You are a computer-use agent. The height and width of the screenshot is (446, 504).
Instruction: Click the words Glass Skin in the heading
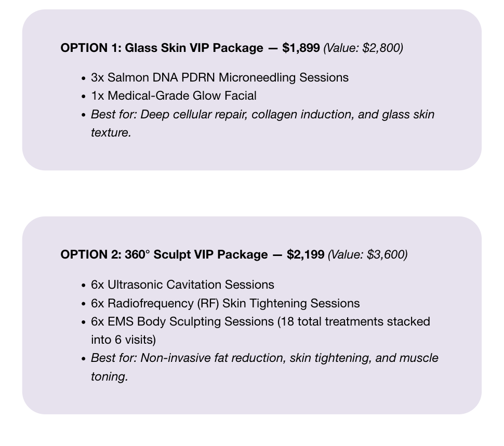tap(155, 48)
